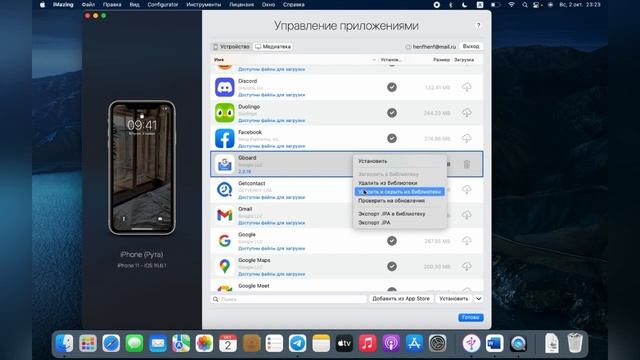The image size is (640, 360).
Task: Open the help question mark button
Action: pos(478,25)
